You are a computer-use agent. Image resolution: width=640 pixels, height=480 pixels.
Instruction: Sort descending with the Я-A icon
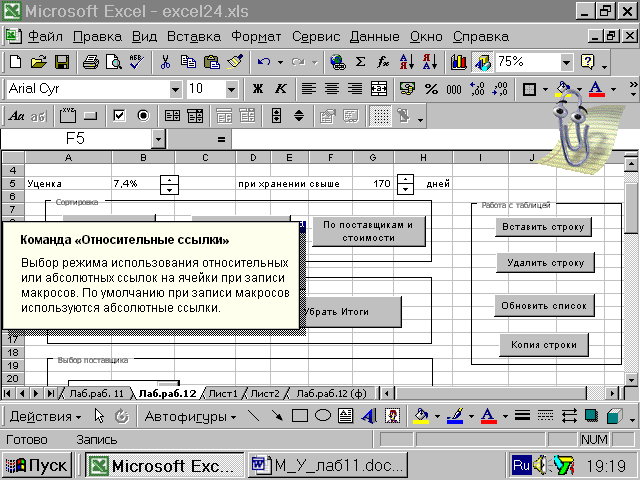pos(430,62)
